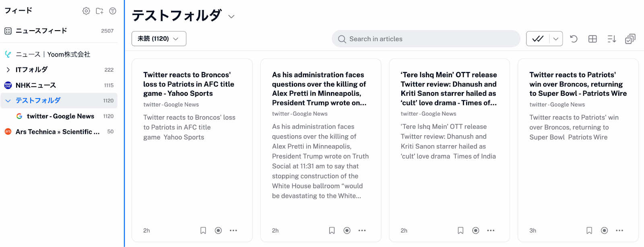
Task: Switch layout with the grid view icon
Action: (x=592, y=39)
